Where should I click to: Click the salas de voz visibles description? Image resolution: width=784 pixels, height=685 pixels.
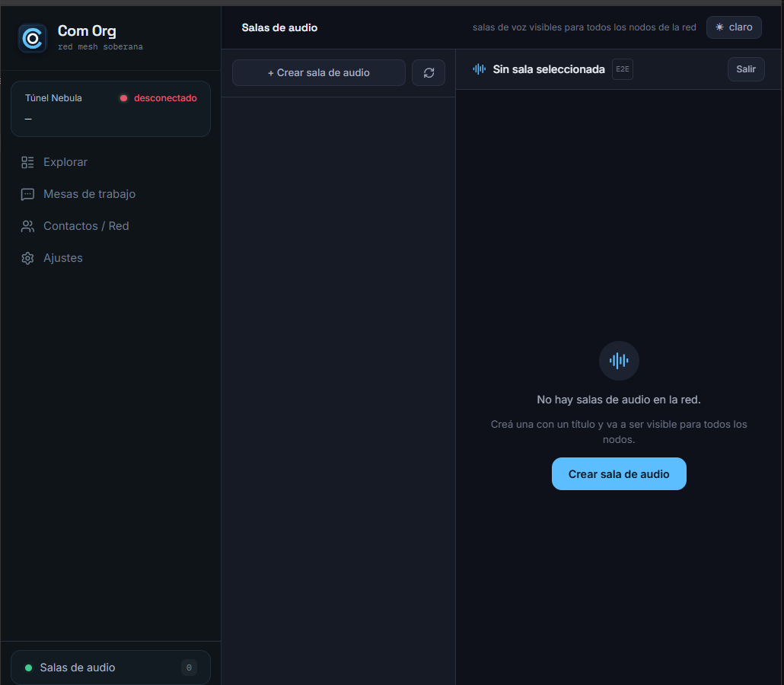[x=585, y=27]
